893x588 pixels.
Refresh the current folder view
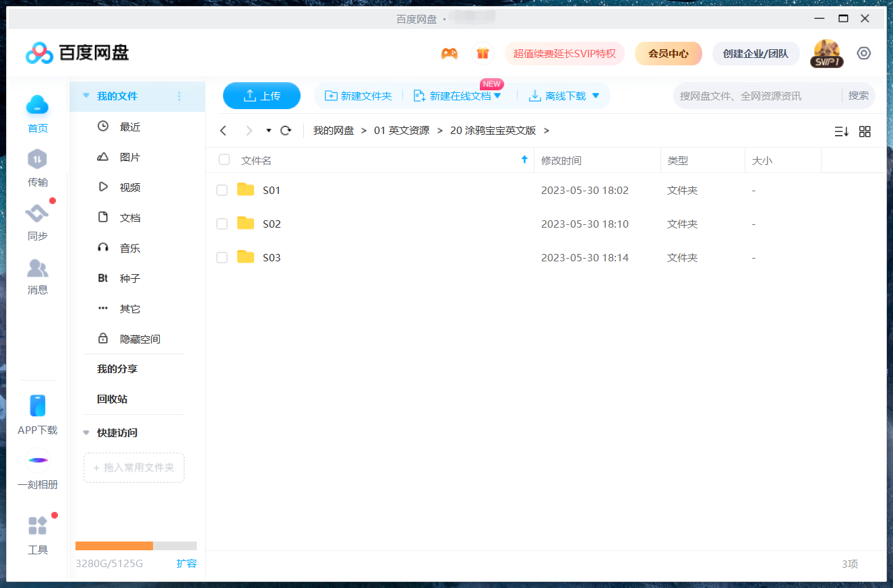(285, 130)
